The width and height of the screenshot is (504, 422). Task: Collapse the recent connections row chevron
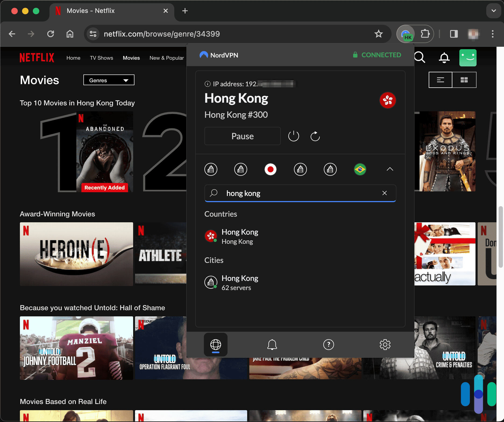coord(390,169)
